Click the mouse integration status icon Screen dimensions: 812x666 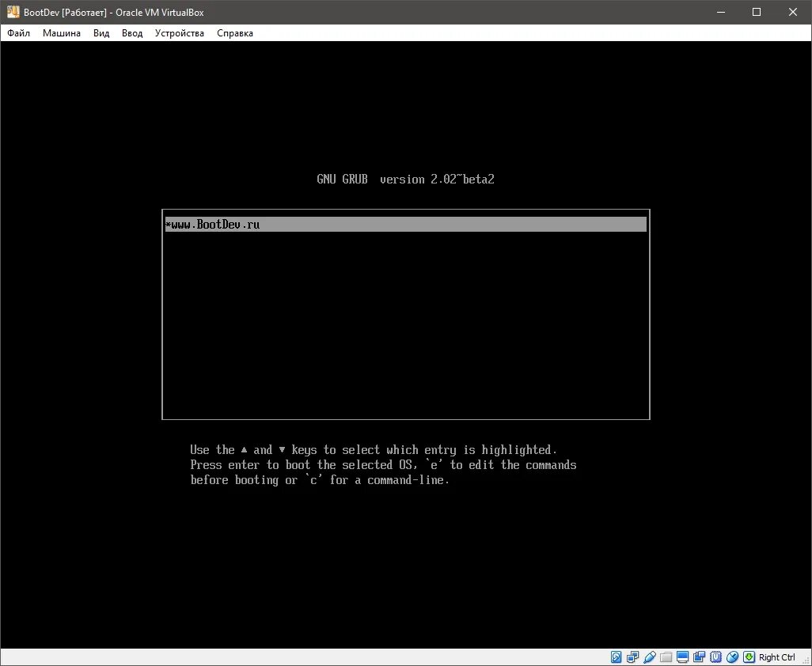[x=732, y=657]
